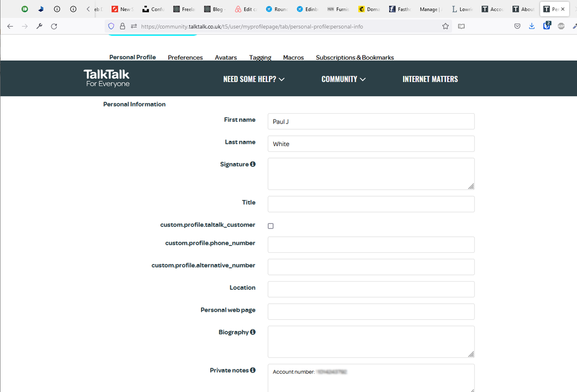Click the custom.profile.alternative_number field

click(371, 267)
